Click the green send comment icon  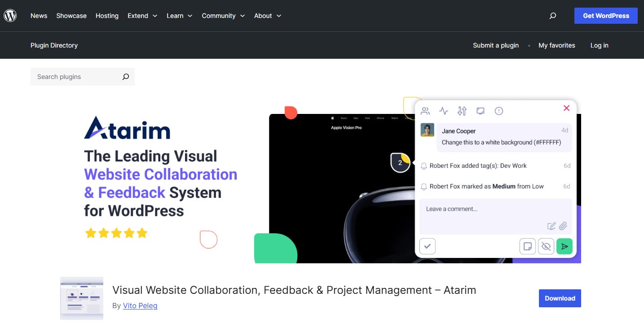[x=565, y=246]
